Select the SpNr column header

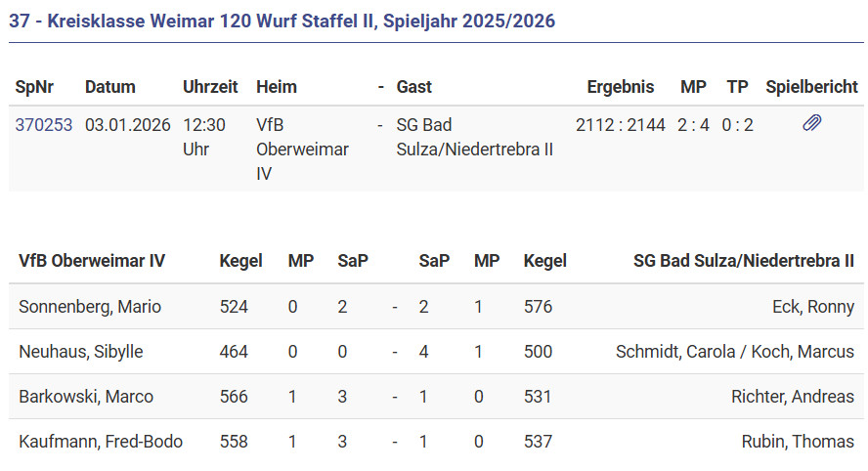[35, 87]
